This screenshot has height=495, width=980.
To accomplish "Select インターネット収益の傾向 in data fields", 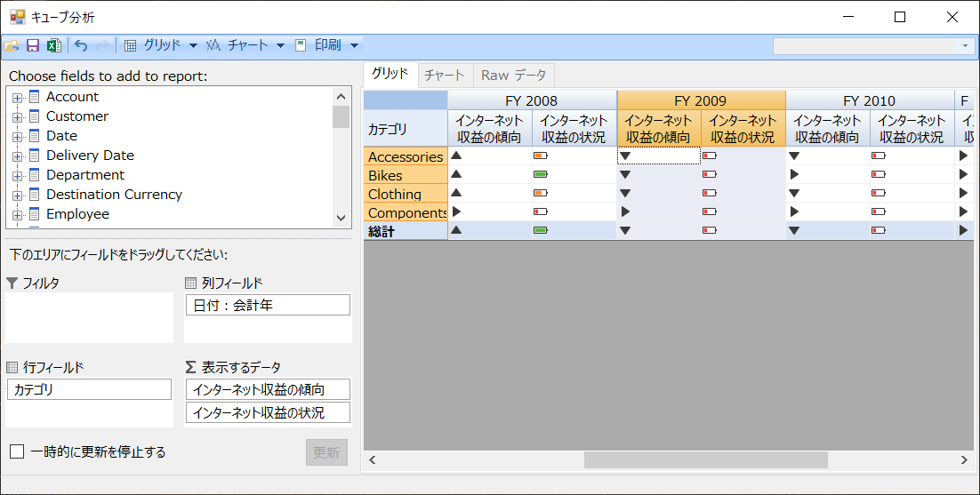I will pyautogui.click(x=269, y=389).
